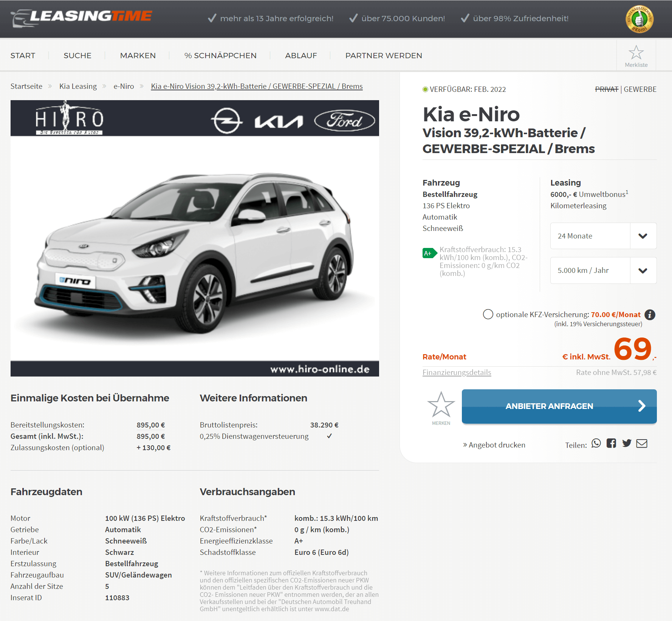Viewport: 672px width, 621px height.
Task: Click the LeasingTime logo
Action: click(x=82, y=18)
